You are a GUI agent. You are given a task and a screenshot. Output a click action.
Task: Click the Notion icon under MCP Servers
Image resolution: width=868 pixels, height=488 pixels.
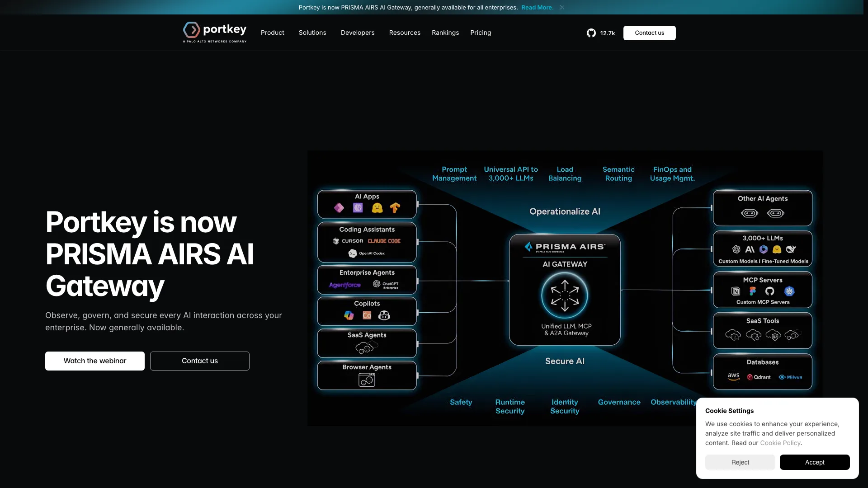(736, 291)
